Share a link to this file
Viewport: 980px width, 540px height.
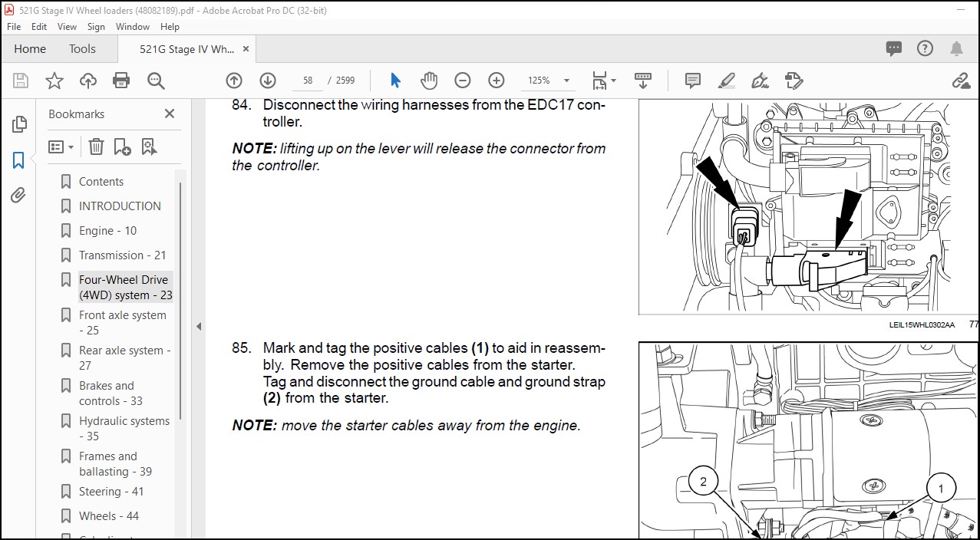tap(961, 81)
